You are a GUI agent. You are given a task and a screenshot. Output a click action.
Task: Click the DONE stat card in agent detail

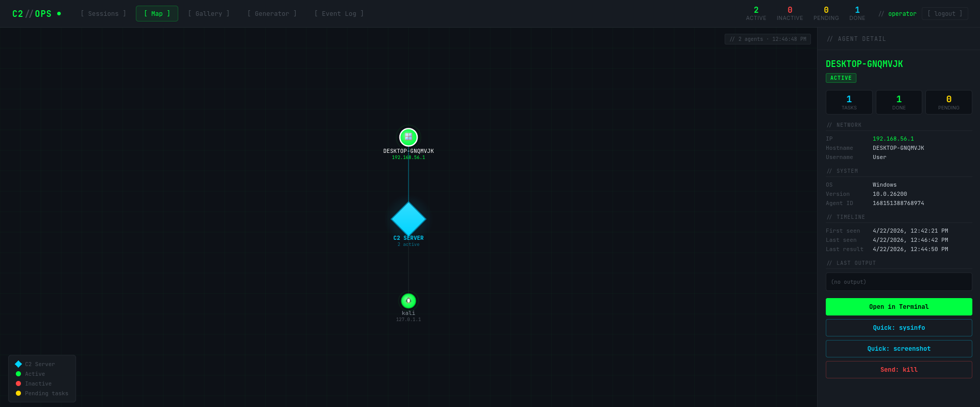pyautogui.click(x=899, y=102)
